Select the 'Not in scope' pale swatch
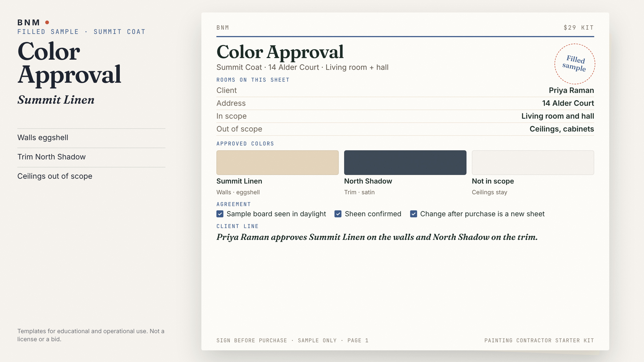 pos(533,163)
